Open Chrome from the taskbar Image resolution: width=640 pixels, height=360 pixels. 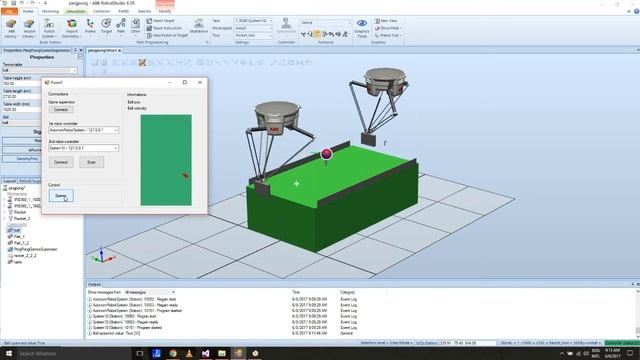[173, 353]
